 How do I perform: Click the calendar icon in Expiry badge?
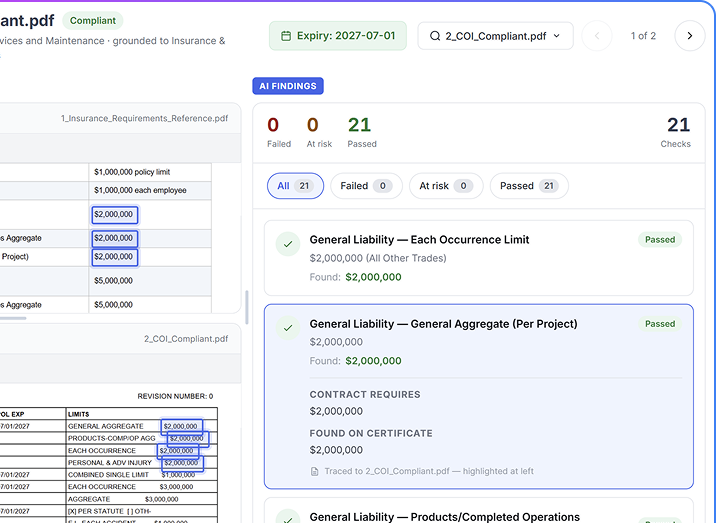click(x=286, y=36)
